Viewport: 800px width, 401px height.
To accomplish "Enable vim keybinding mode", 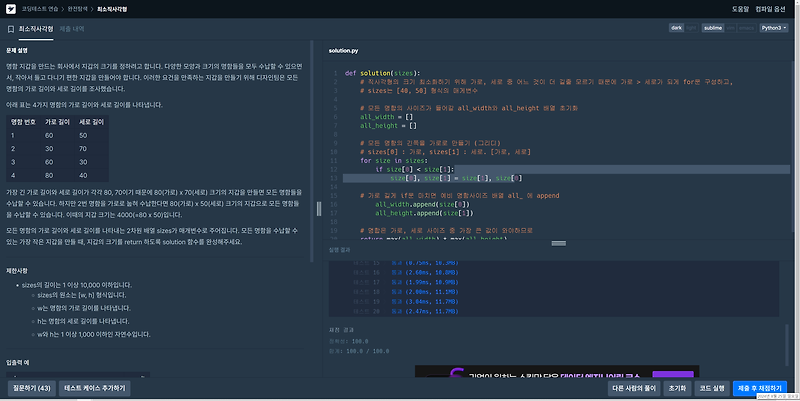I will pos(731,28).
